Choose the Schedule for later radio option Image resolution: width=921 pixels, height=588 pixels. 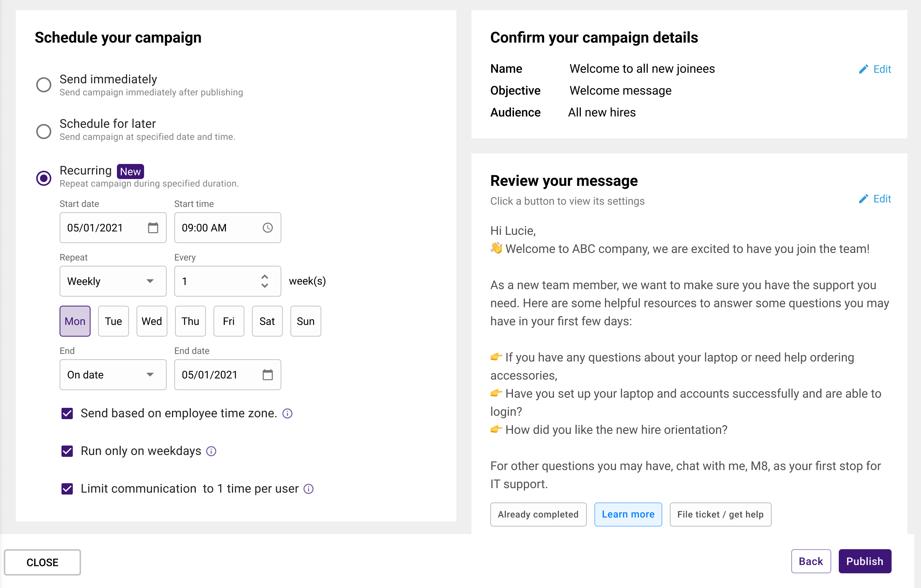click(x=44, y=132)
